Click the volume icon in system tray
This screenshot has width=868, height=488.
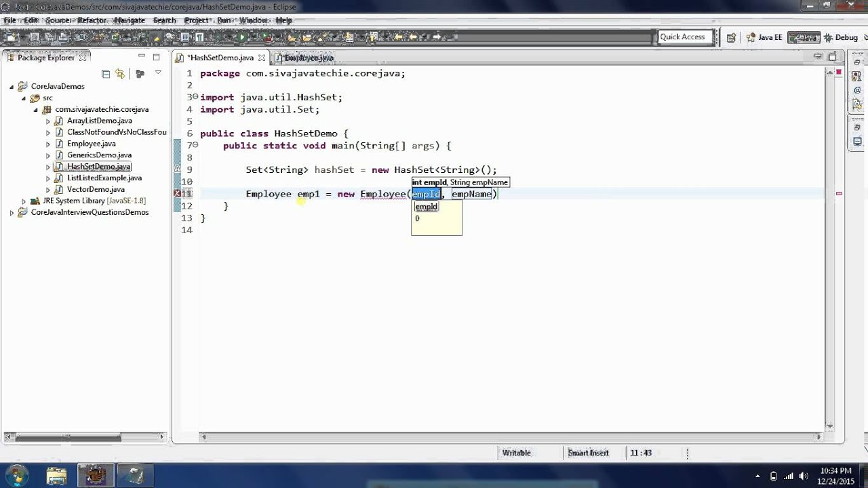pyautogui.click(x=804, y=476)
